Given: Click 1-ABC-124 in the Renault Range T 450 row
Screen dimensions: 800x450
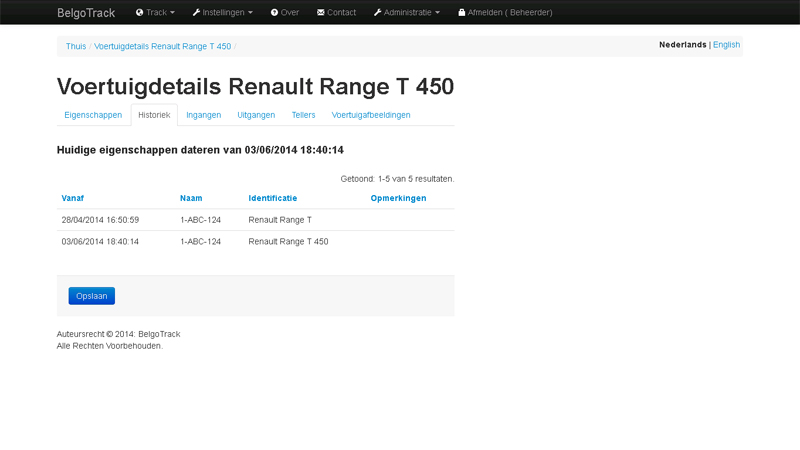Looking at the screenshot, I should click(201, 241).
